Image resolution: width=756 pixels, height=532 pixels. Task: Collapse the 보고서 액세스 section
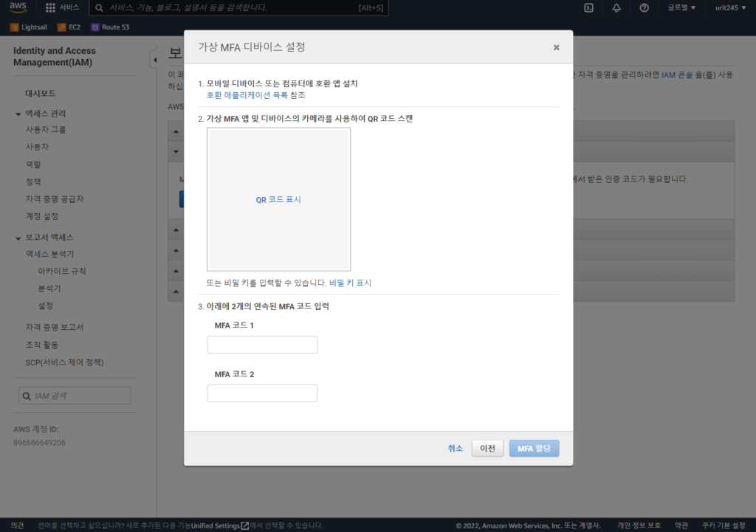(x=18, y=238)
